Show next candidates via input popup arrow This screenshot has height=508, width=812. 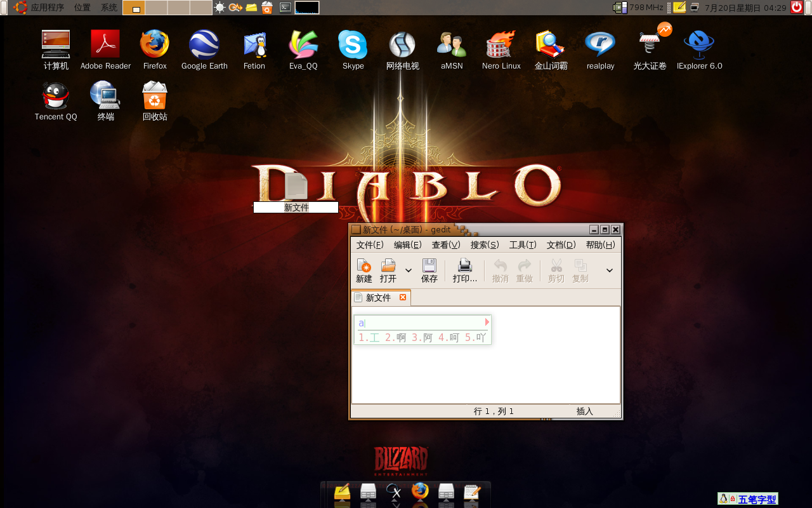[487, 322]
